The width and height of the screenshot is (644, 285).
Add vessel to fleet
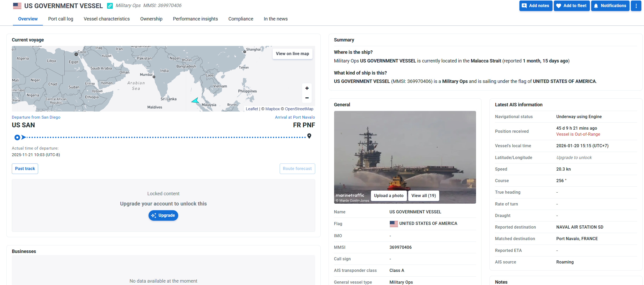[x=571, y=6]
